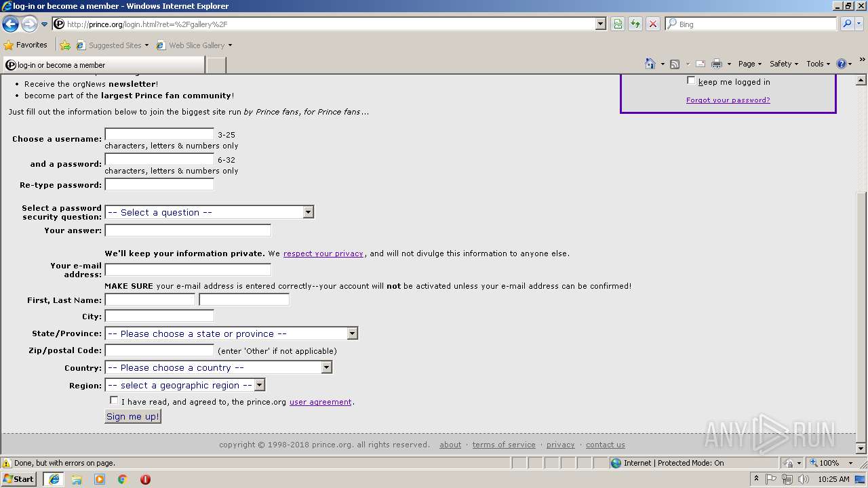Click the Last name field

point(244,300)
